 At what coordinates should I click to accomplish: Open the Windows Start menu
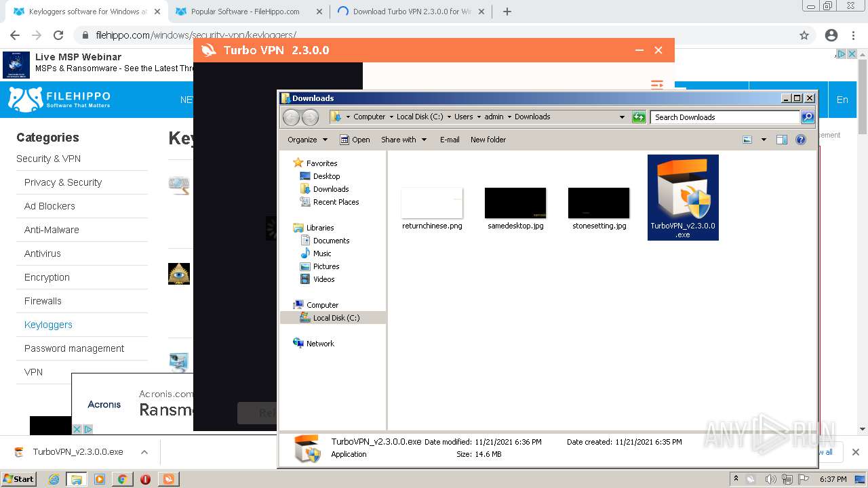[x=19, y=479]
